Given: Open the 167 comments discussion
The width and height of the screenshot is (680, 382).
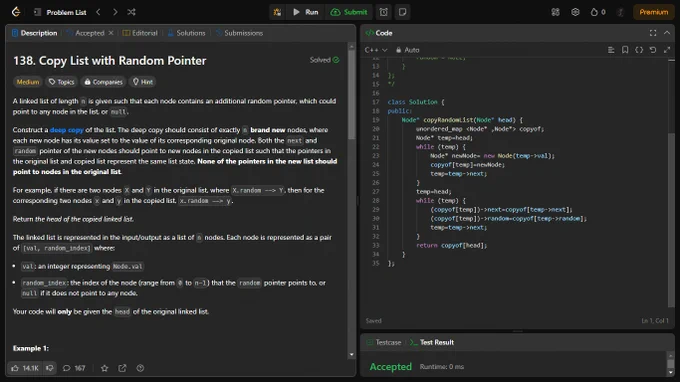Looking at the screenshot, I should tap(74, 368).
